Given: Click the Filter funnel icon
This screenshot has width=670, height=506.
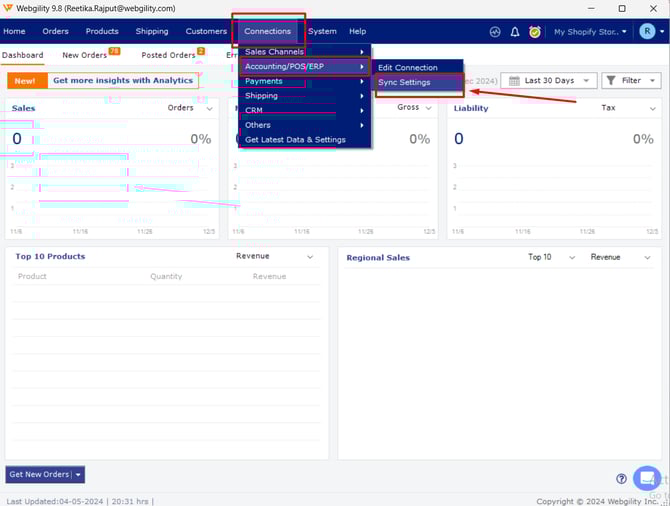Looking at the screenshot, I should (610, 81).
